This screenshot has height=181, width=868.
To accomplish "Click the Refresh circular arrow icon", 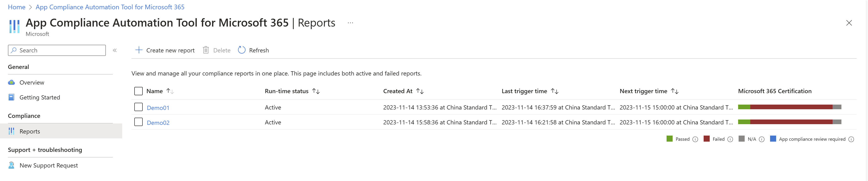I will [x=242, y=50].
